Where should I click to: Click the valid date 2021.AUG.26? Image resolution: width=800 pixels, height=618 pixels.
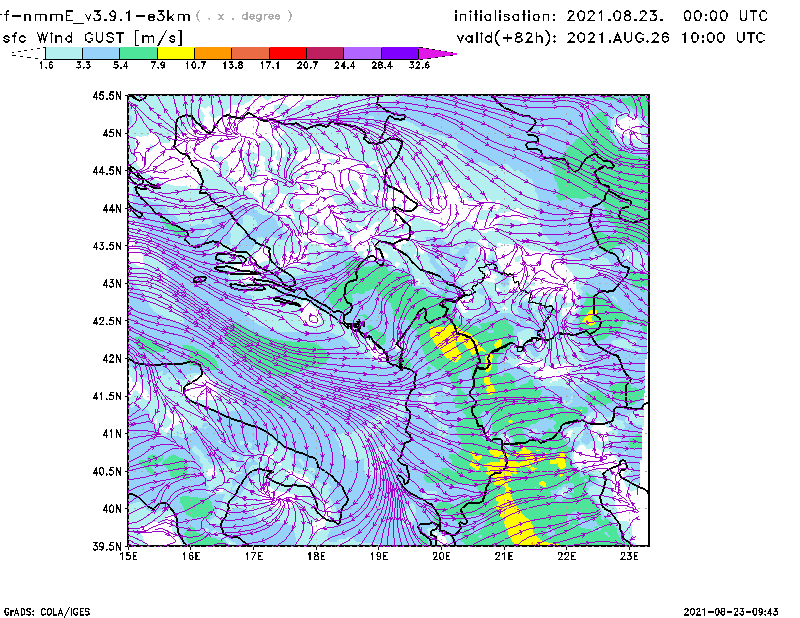click(617, 38)
